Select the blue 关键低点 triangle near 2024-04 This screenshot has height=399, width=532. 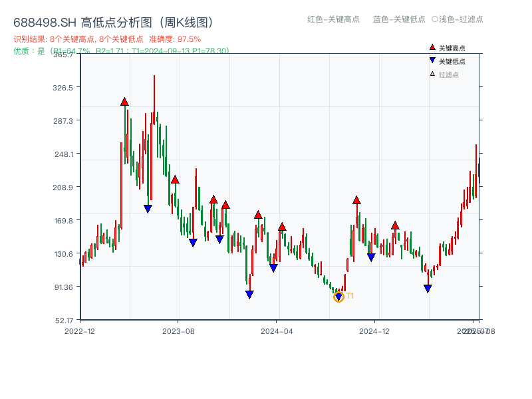click(x=272, y=266)
